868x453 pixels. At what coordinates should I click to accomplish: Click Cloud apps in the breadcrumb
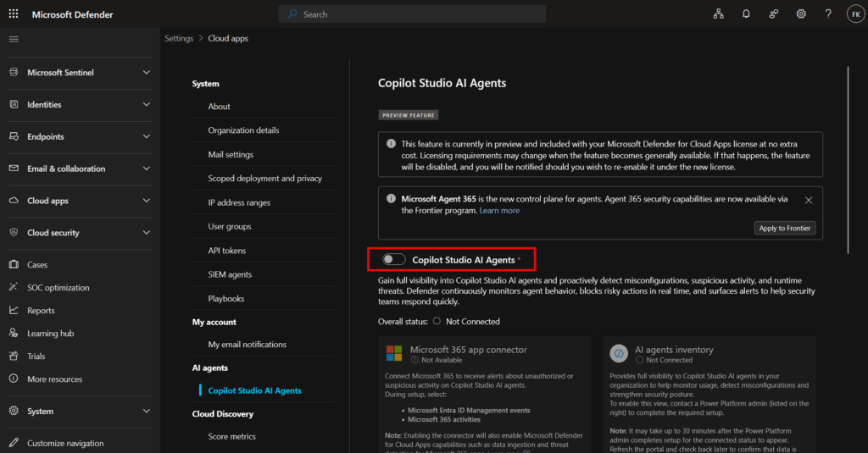pyautogui.click(x=228, y=38)
